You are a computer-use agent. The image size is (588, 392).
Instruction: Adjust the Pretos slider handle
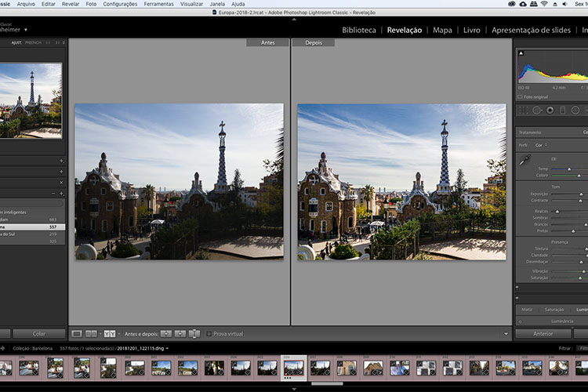click(x=573, y=231)
